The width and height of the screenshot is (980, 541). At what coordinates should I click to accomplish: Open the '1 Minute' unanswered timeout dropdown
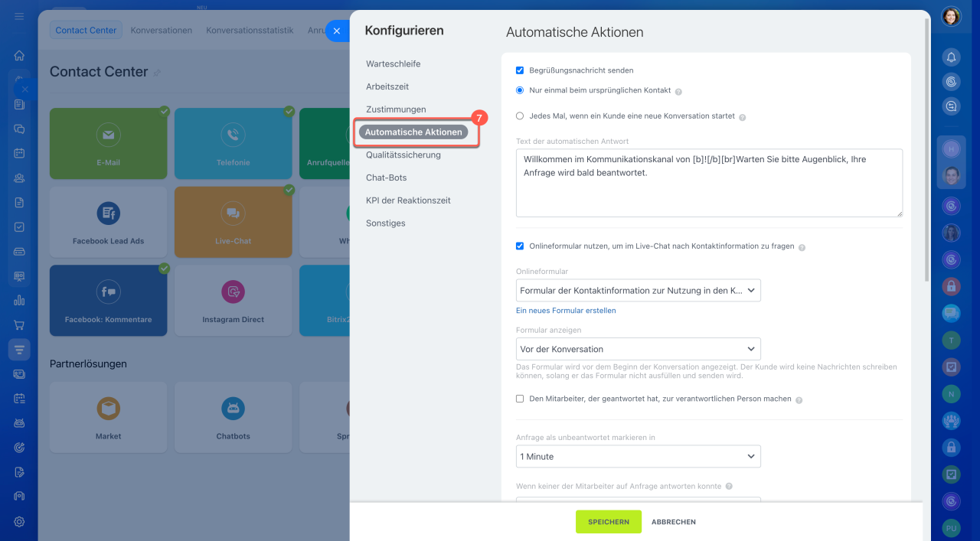coord(639,456)
